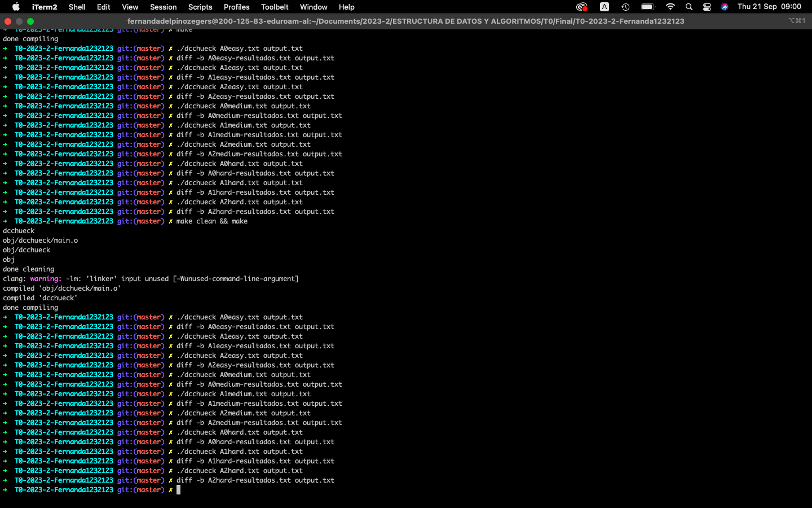This screenshot has height=508, width=812.
Task: Open the Profiles menu
Action: [x=236, y=7]
